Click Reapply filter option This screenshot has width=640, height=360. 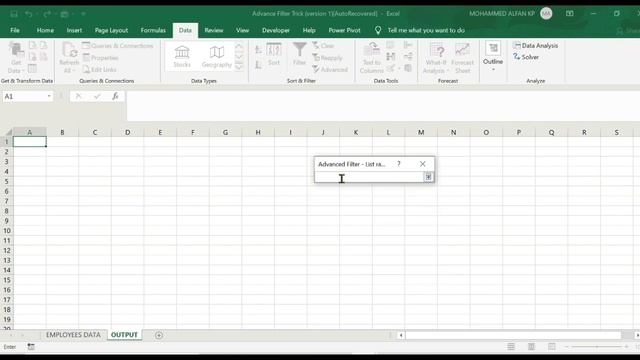point(327,58)
